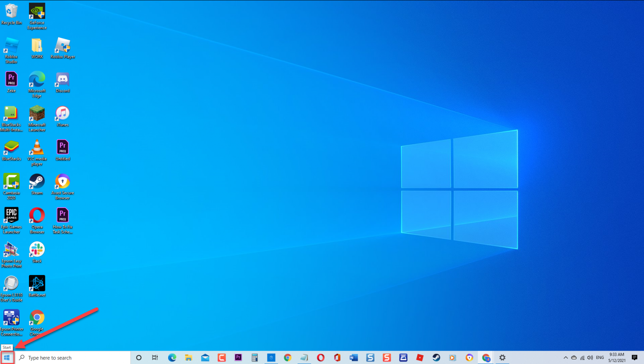The width and height of the screenshot is (644, 364).
Task: Select the WORK folder on desktop
Action: 37,48
